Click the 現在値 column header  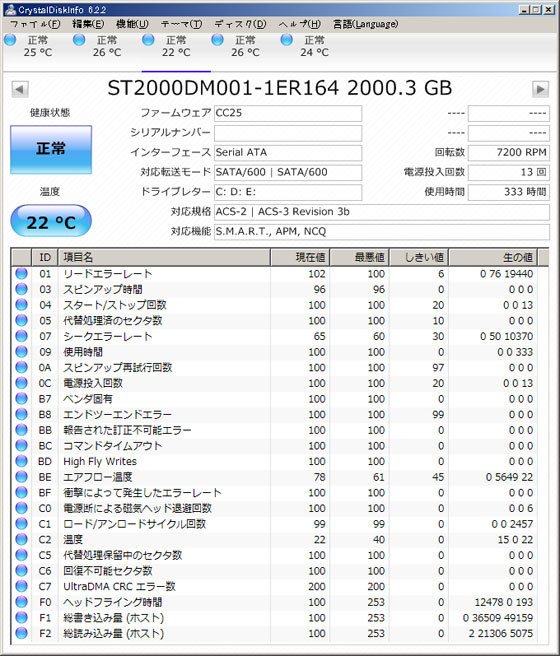click(x=300, y=257)
